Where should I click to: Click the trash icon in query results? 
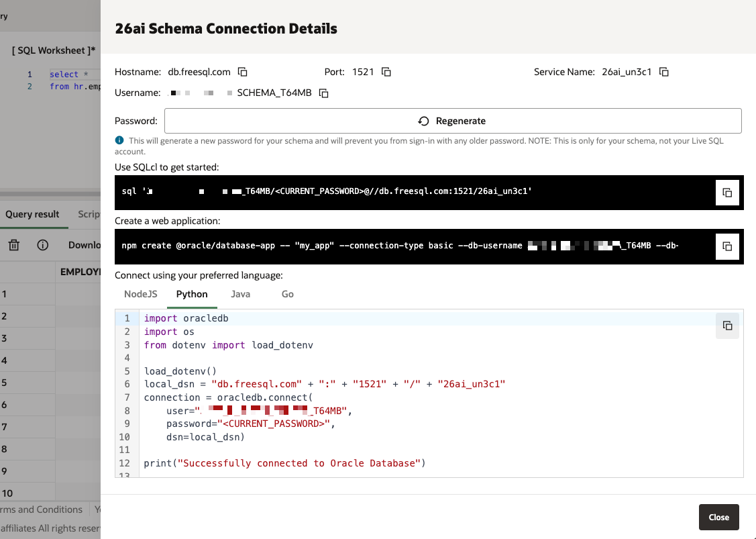click(x=14, y=245)
